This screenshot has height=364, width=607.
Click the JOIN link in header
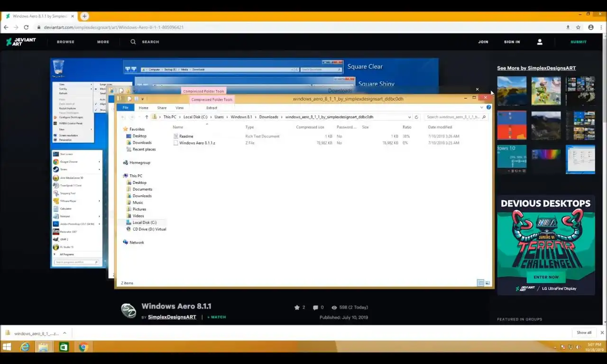click(483, 42)
